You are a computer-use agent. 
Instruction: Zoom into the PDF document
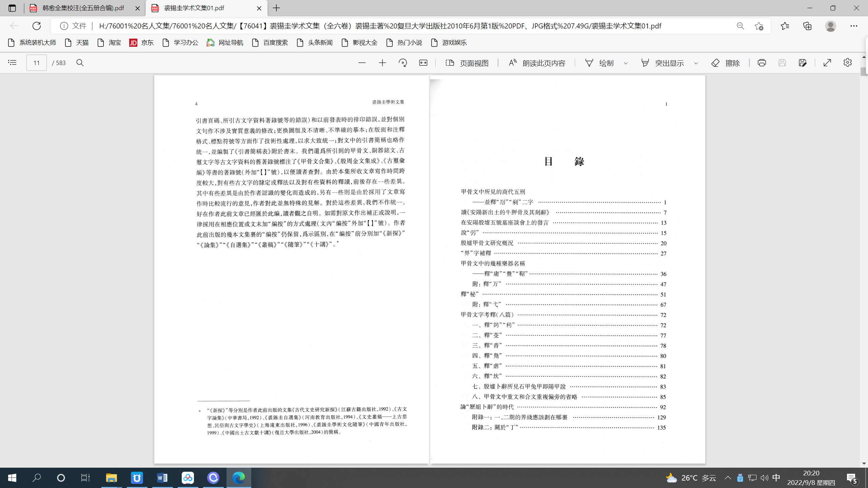(382, 62)
